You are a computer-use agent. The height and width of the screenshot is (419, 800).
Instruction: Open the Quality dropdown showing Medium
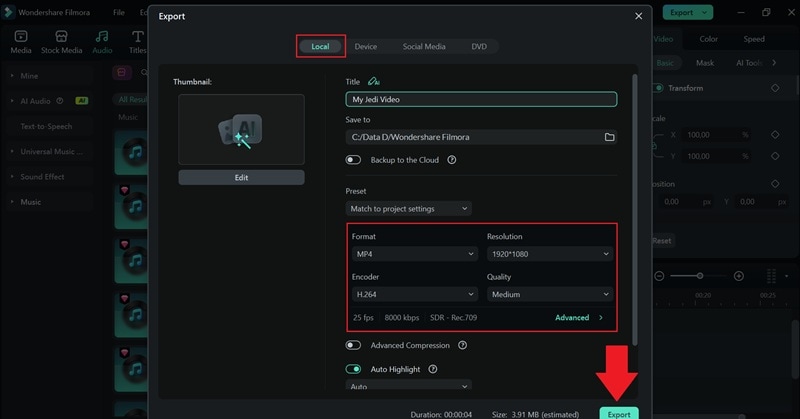550,294
